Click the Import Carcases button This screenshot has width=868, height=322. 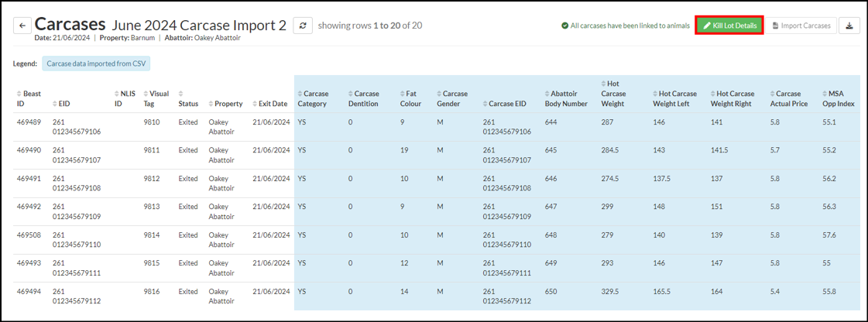(x=801, y=26)
